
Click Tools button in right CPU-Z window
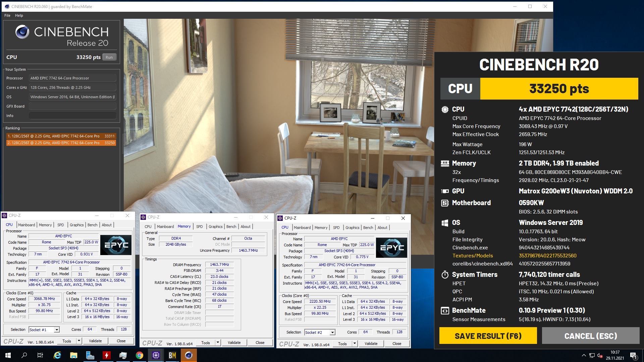click(x=342, y=344)
